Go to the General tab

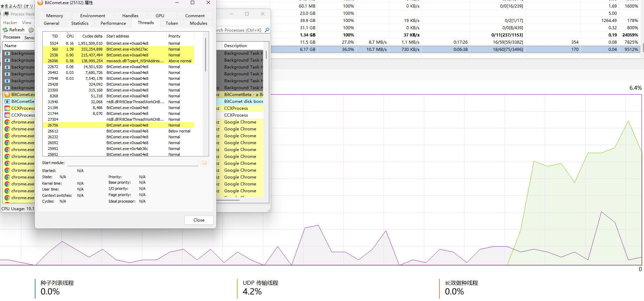tap(51, 23)
